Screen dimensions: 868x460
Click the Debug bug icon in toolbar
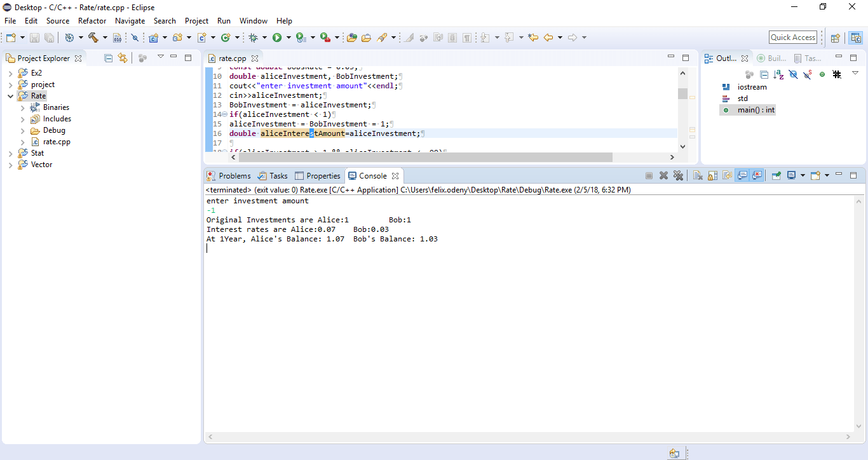[x=254, y=37]
